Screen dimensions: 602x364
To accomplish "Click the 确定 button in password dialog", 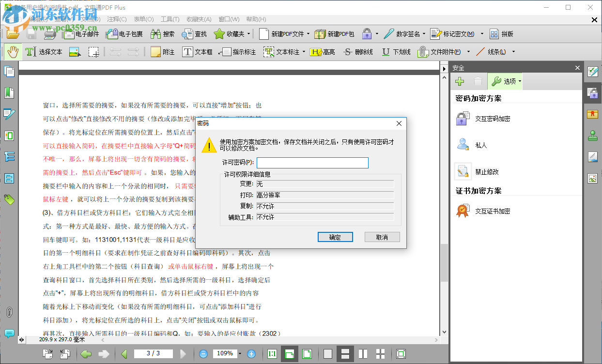I will (335, 237).
